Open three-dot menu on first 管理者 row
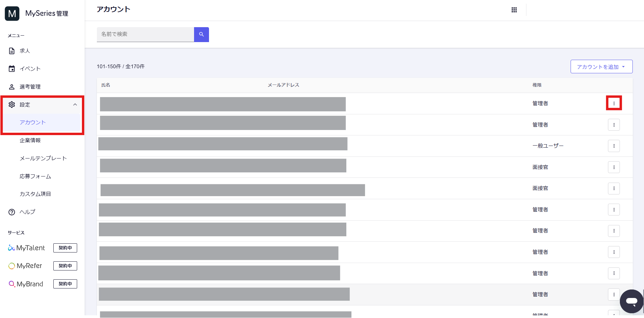Screen dimensions: 644x318 [x=614, y=104]
